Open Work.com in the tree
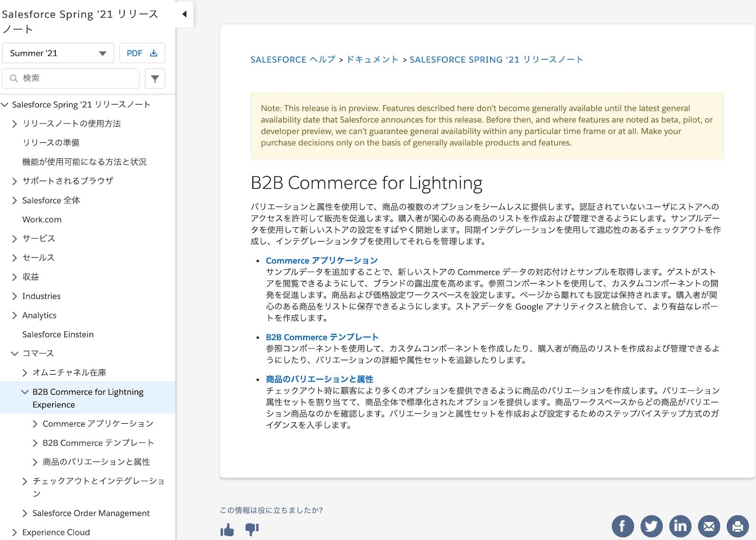This screenshot has width=756, height=540. click(42, 219)
